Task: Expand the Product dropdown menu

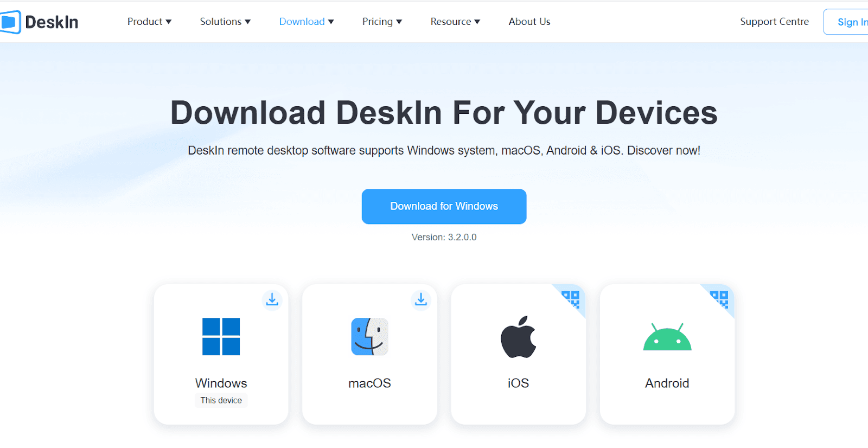Action: [x=149, y=22]
